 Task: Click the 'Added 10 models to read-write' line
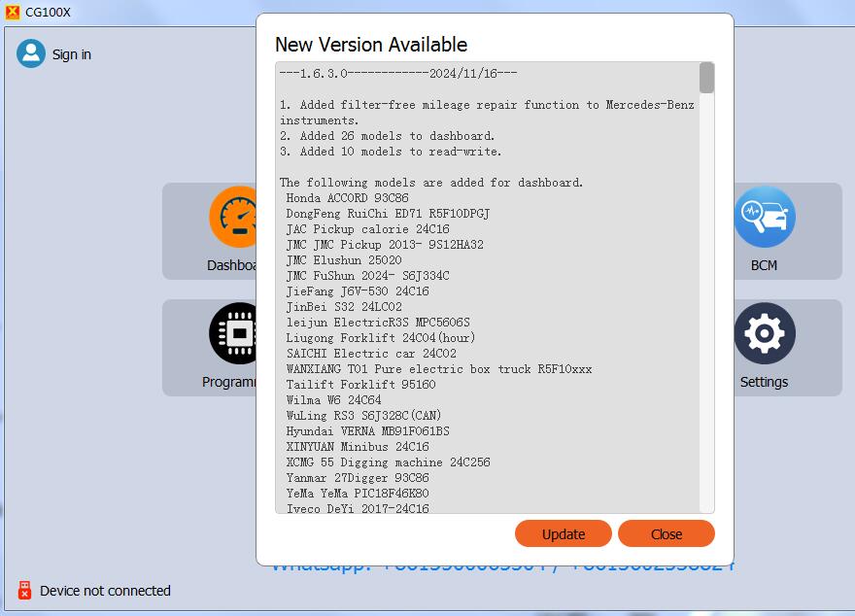point(391,152)
